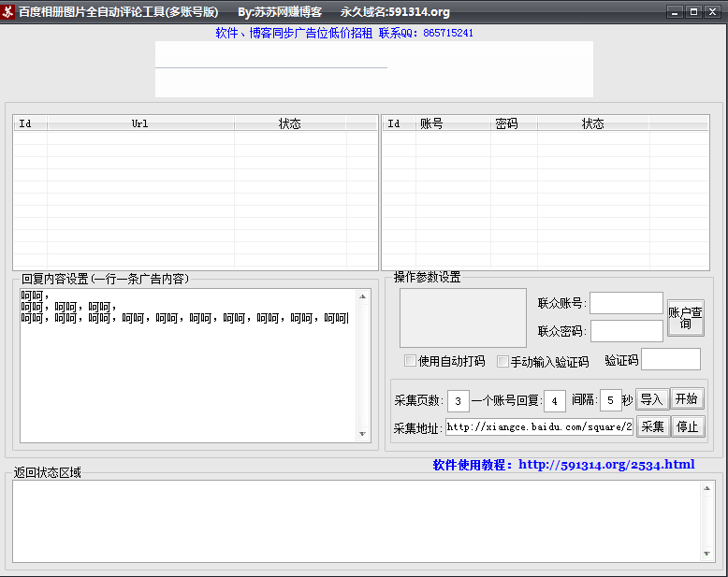Tick the 手动输入验证码 checkbox

pyautogui.click(x=502, y=361)
